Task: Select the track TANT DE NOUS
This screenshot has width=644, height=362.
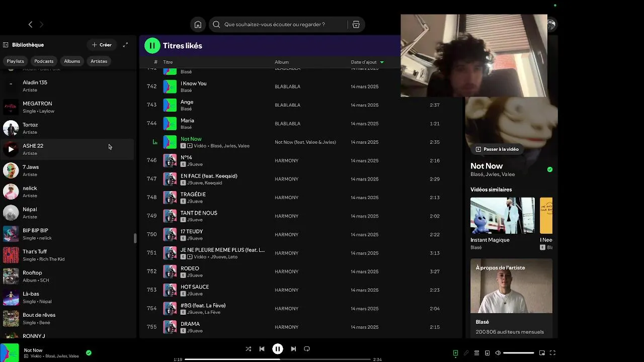Action: coord(199,213)
